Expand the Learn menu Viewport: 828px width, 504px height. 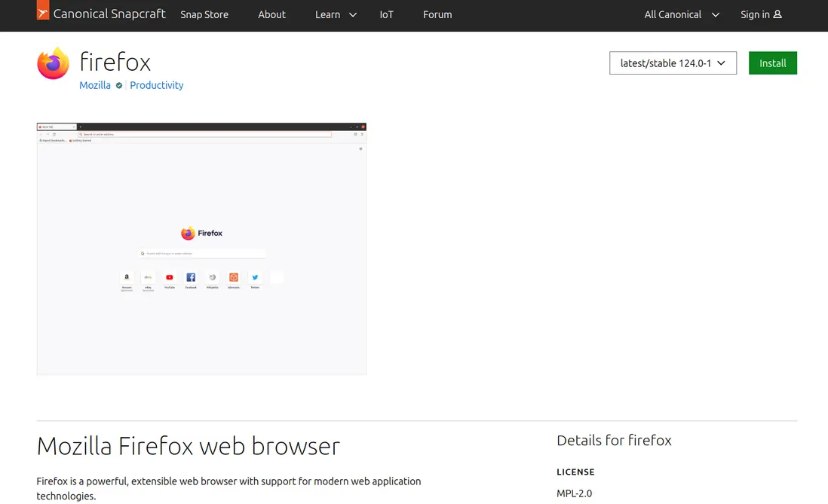336,15
